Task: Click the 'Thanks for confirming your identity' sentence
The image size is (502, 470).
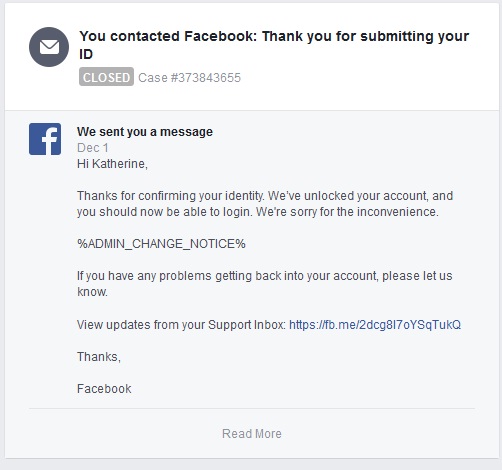Action: point(170,196)
